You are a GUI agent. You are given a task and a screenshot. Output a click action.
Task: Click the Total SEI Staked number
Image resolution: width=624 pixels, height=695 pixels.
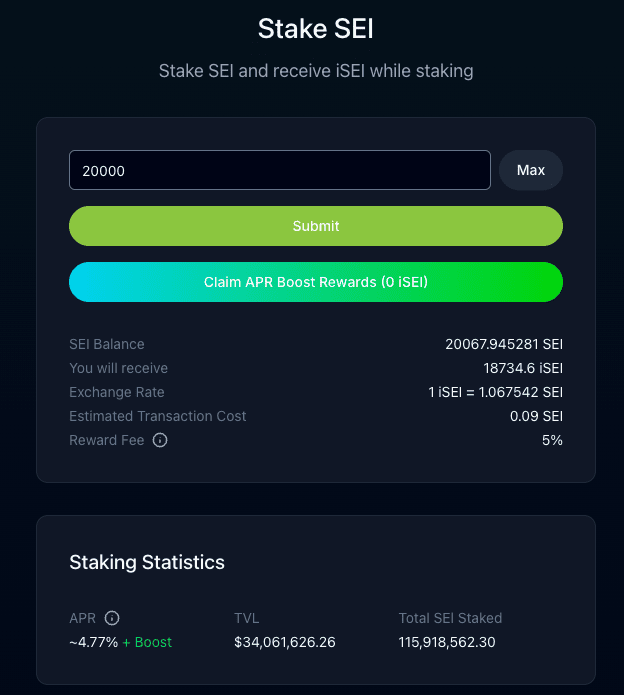[447, 642]
